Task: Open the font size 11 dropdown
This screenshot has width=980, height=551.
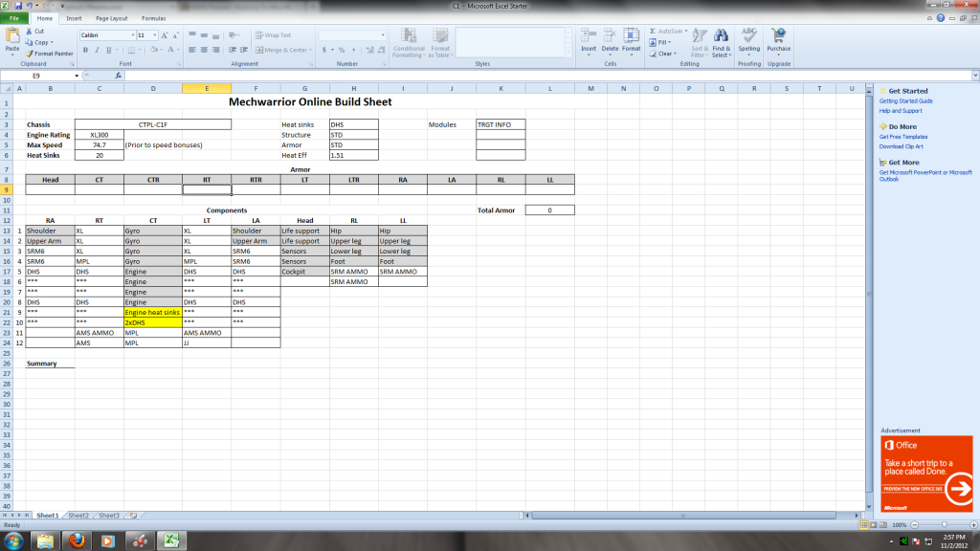Action: click(x=155, y=35)
